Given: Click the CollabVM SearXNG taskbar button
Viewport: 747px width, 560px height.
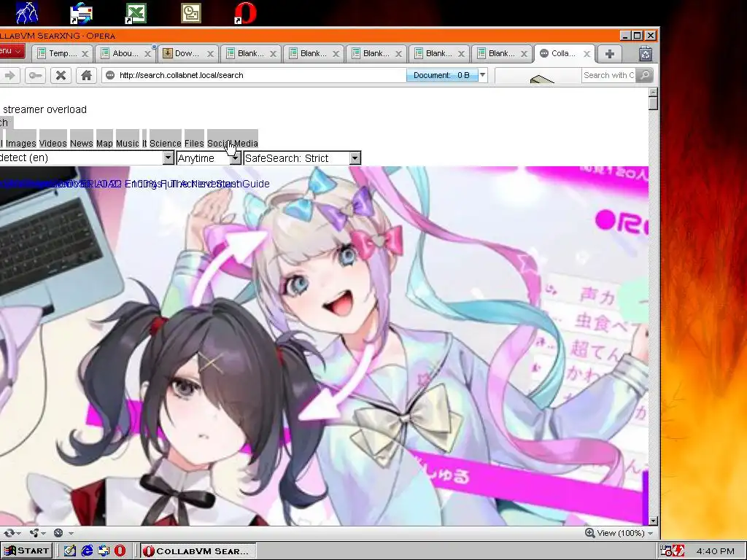Looking at the screenshot, I should point(198,551).
